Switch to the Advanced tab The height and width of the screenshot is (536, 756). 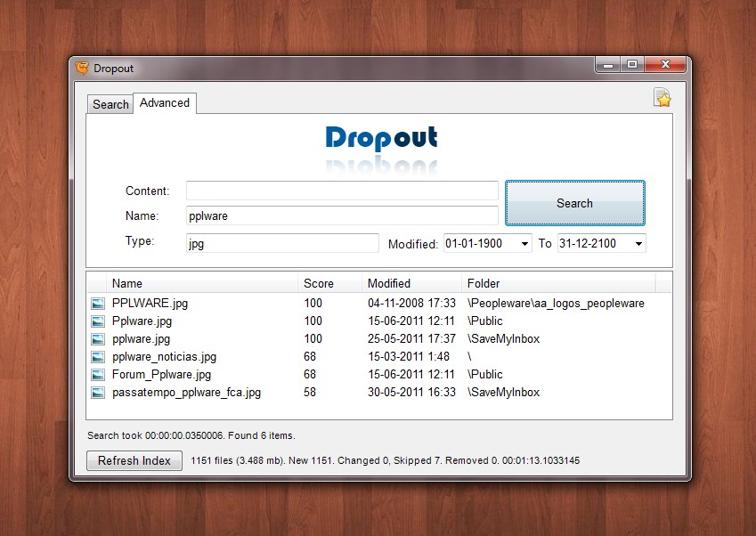(165, 102)
